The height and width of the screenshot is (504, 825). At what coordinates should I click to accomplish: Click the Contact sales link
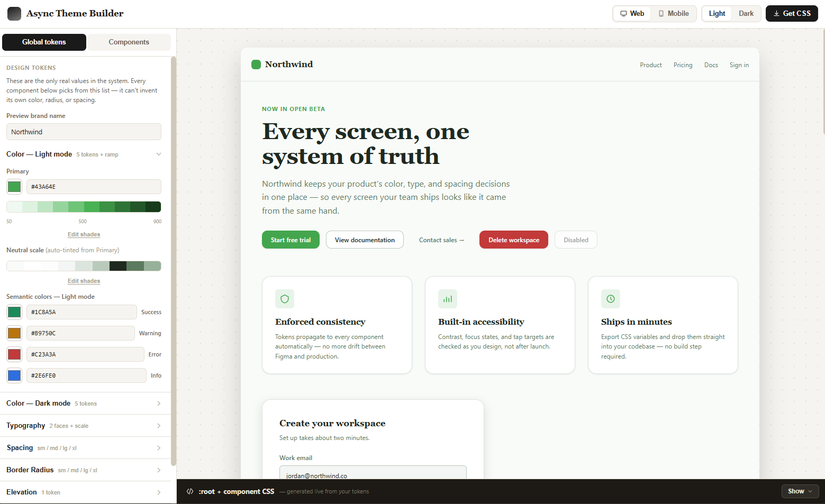441,240
